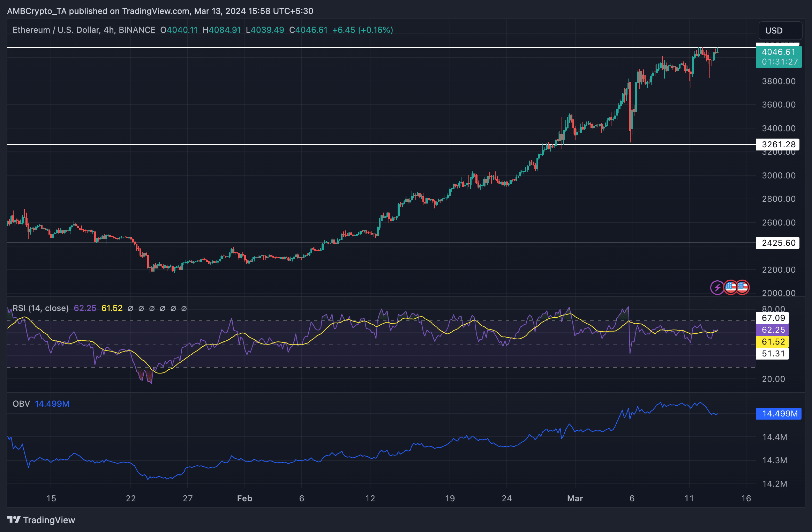The height and width of the screenshot is (532, 812).
Task: Click the RSI (14, close) indicator title
Action: (x=40, y=308)
